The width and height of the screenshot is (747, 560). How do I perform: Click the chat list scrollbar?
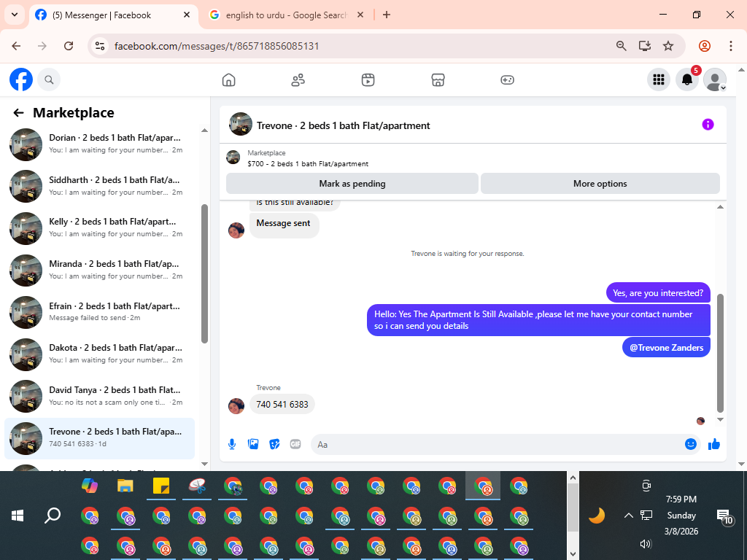pyautogui.click(x=204, y=274)
